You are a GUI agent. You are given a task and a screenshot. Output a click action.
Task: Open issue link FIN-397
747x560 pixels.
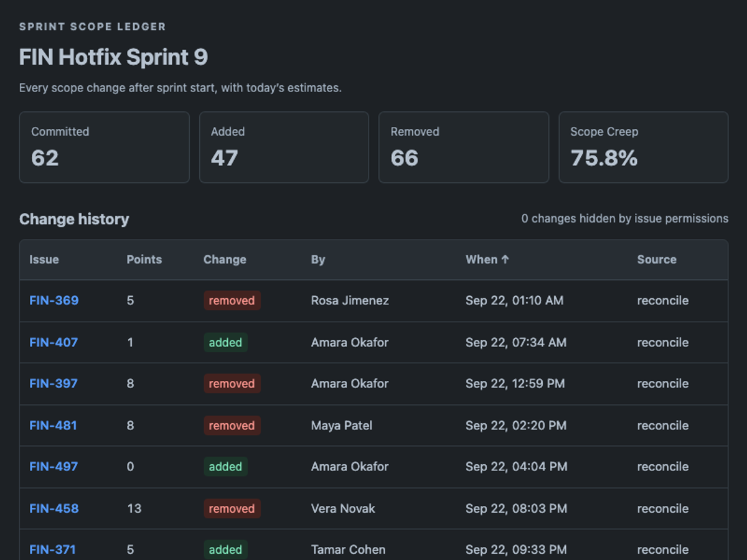click(54, 384)
